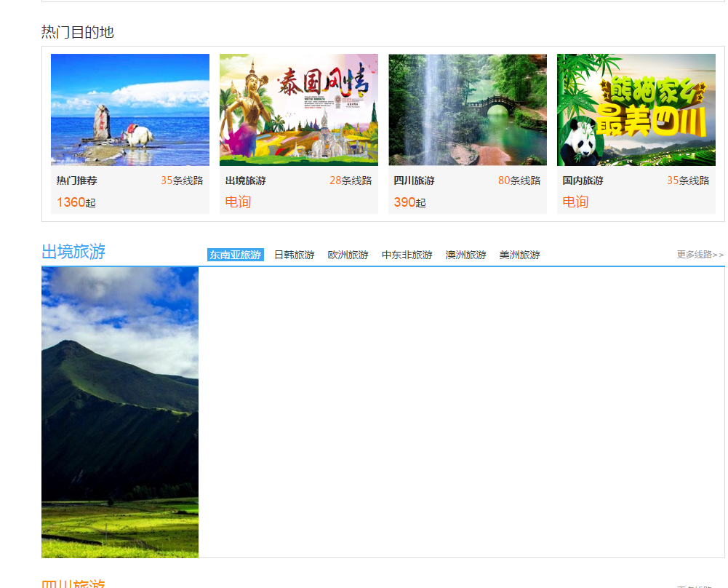Switch to the 欧洲旅游 tab
The width and height of the screenshot is (728, 588).
(348, 255)
